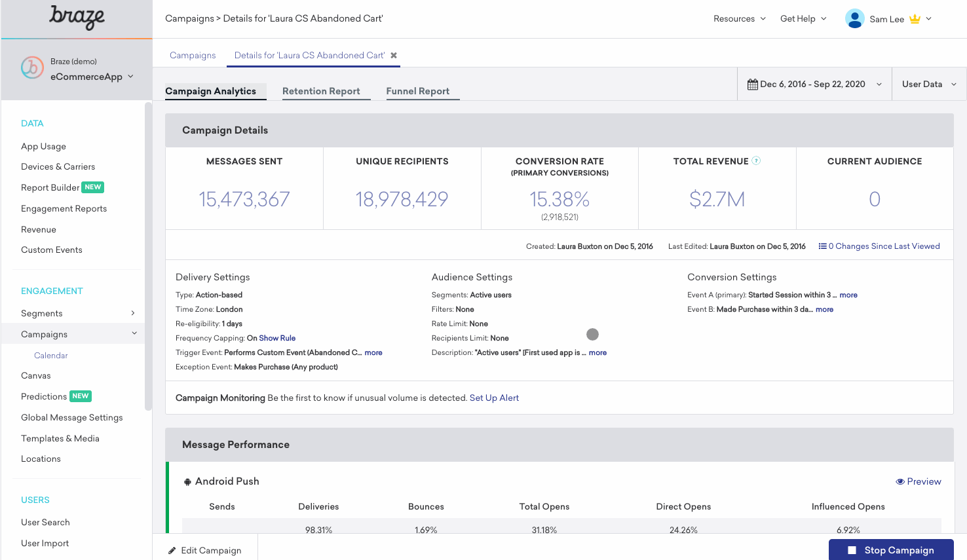Open Report Builder in sidebar

coord(50,187)
